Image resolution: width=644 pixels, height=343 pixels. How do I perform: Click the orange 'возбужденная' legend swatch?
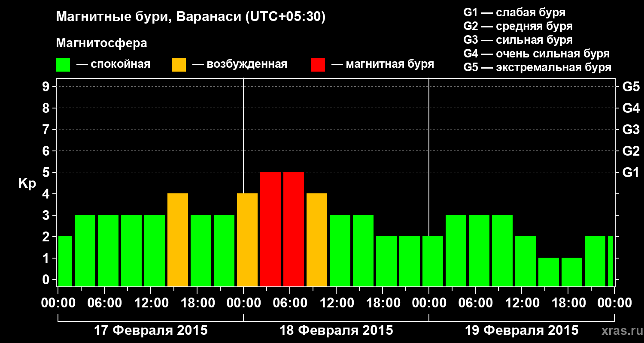179,65
